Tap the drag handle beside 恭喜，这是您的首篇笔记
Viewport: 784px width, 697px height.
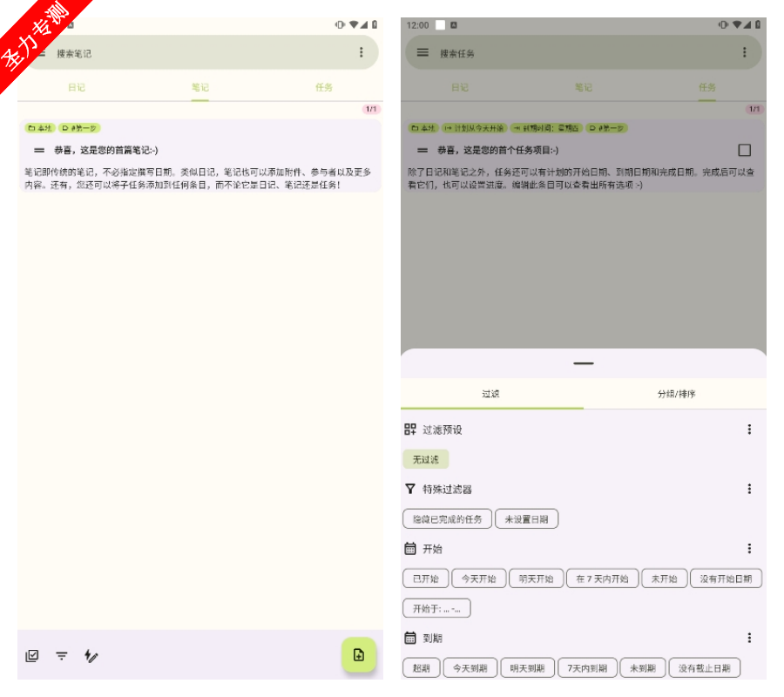[x=39, y=150]
